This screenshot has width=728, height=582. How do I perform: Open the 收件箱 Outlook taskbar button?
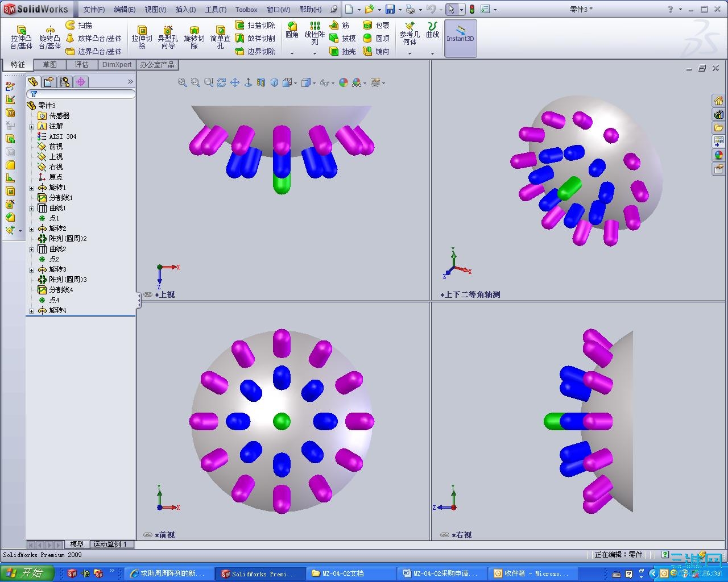(x=533, y=573)
